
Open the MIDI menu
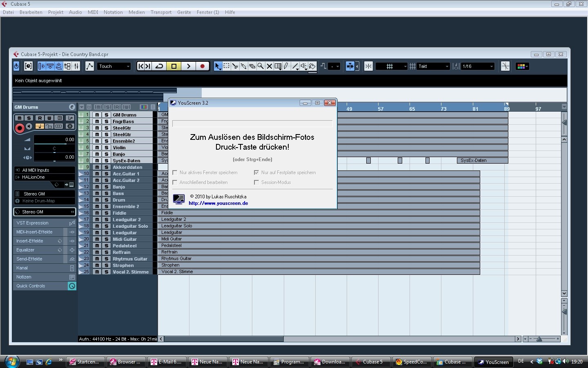click(93, 12)
